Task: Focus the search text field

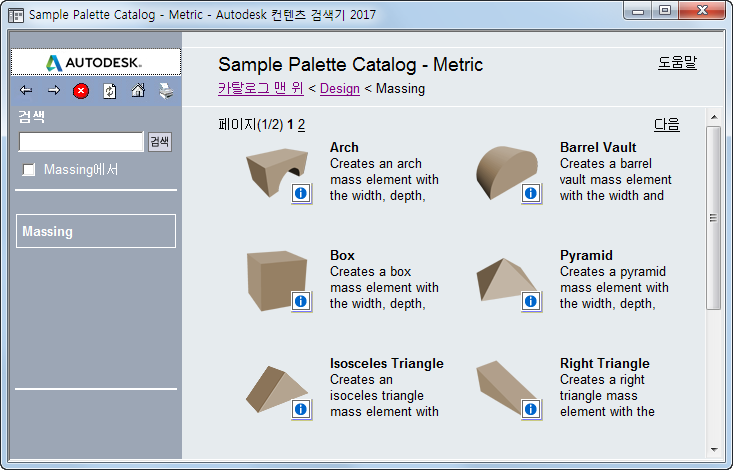Action: pyautogui.click(x=81, y=142)
